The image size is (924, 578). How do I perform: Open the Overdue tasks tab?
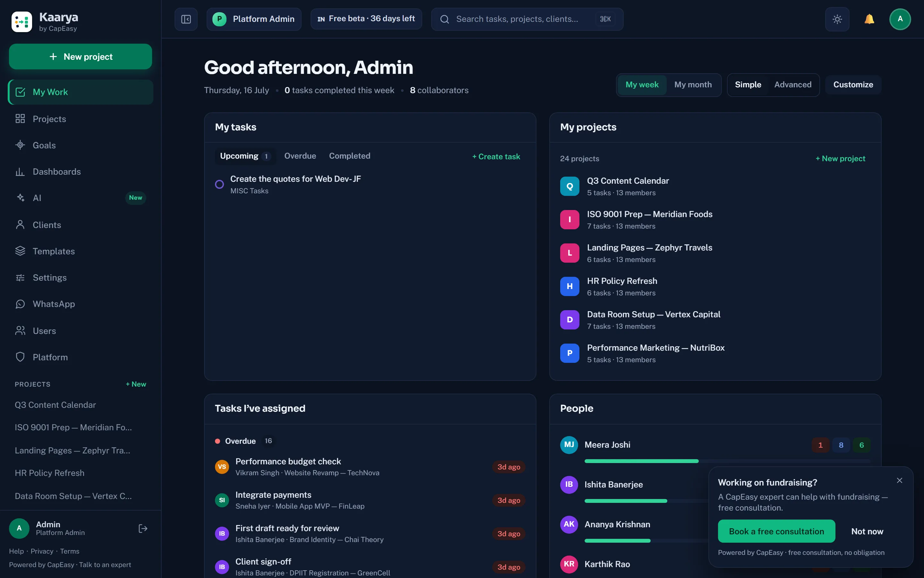pyautogui.click(x=300, y=156)
